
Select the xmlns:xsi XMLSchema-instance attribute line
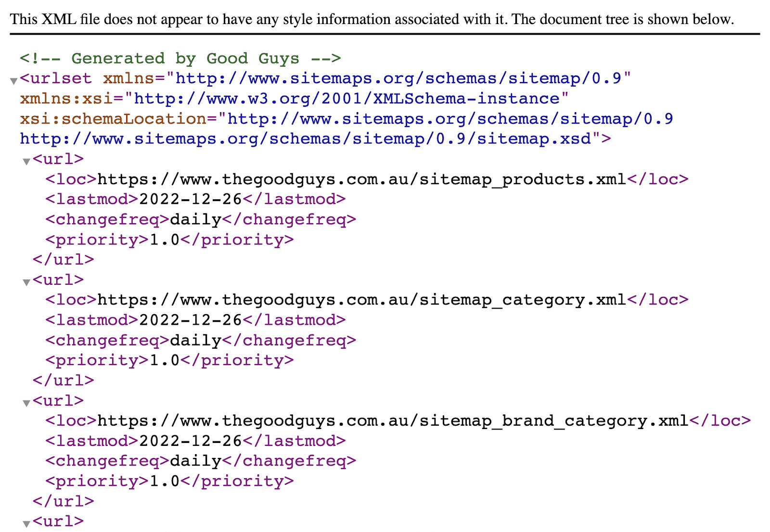(294, 99)
